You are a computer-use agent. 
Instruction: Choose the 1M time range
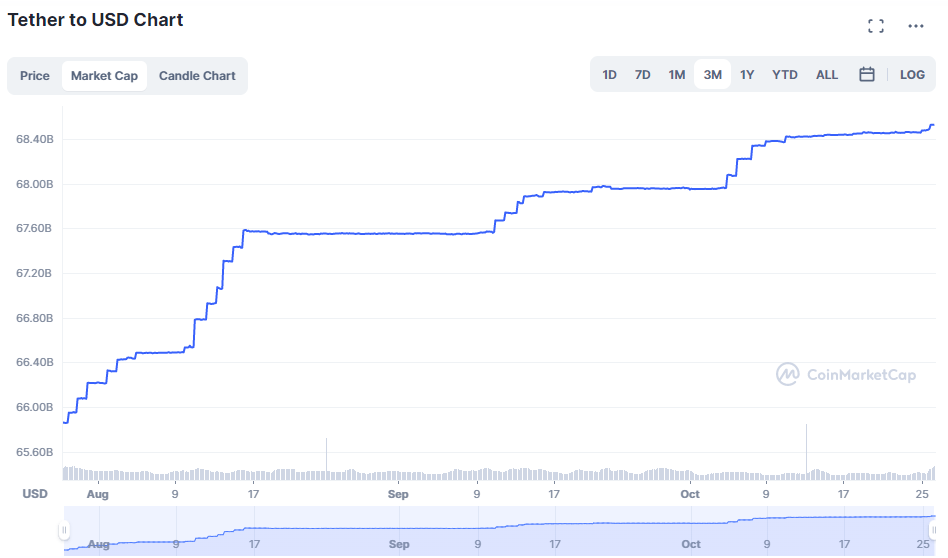click(x=677, y=75)
